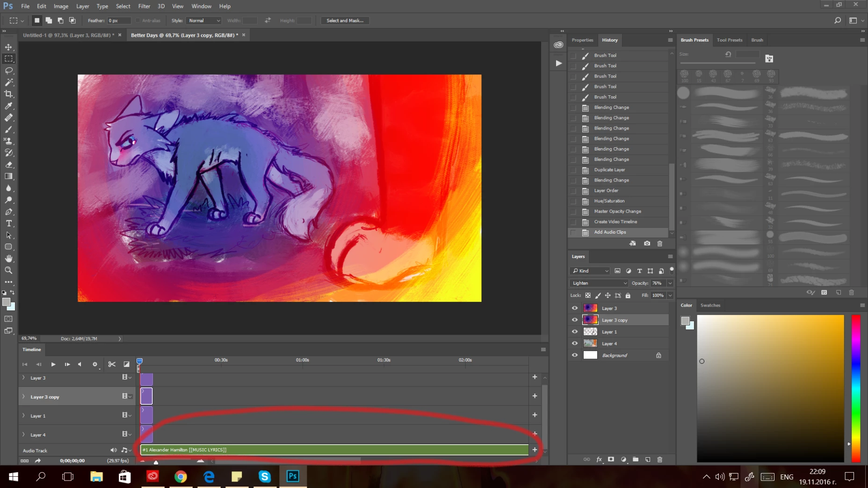Select the green Alexander Hamilton audio clip
This screenshot has width=868, height=488.
click(334, 450)
